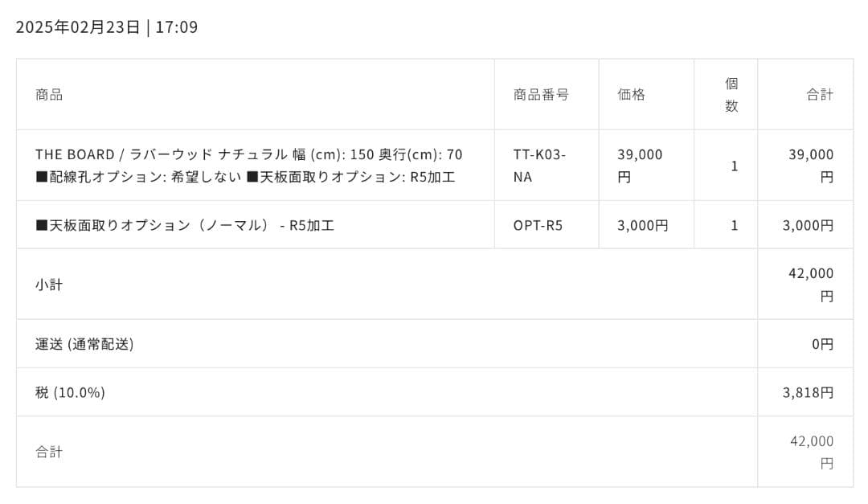Click the order date 2025年02月23日 text
This screenshot has width=868, height=504.
click(x=78, y=27)
